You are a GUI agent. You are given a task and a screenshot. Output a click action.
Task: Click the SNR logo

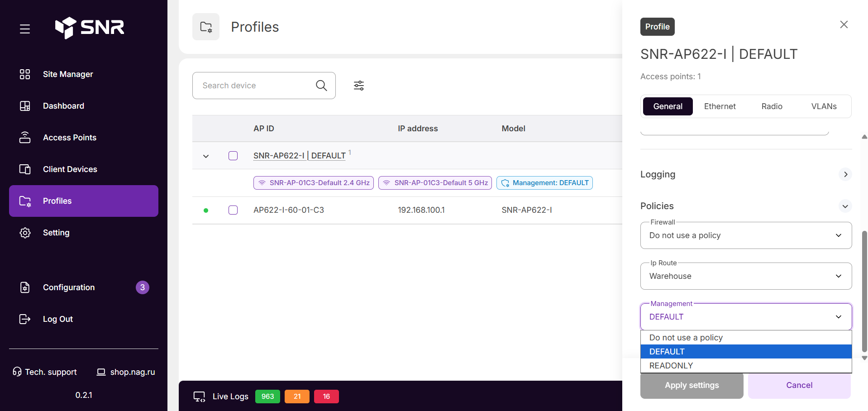pos(89,28)
